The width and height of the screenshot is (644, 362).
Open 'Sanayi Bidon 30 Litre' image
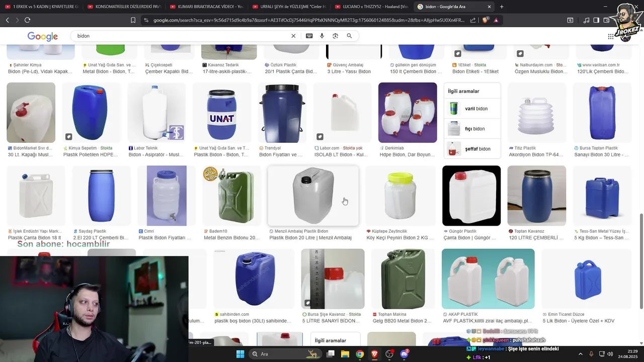click(602, 113)
